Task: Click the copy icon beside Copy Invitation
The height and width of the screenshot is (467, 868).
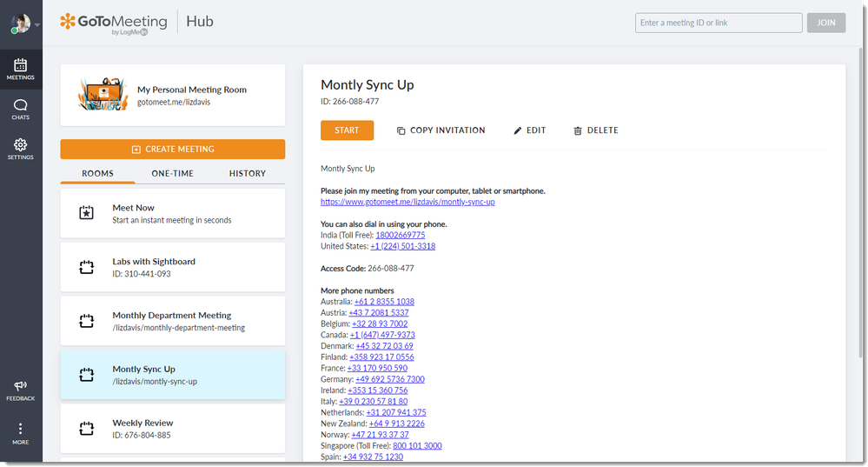Action: (401, 130)
